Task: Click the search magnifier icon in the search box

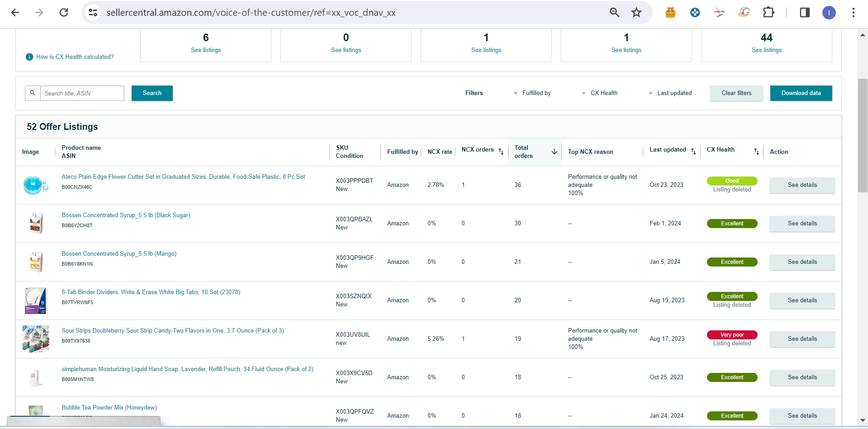Action: point(33,93)
